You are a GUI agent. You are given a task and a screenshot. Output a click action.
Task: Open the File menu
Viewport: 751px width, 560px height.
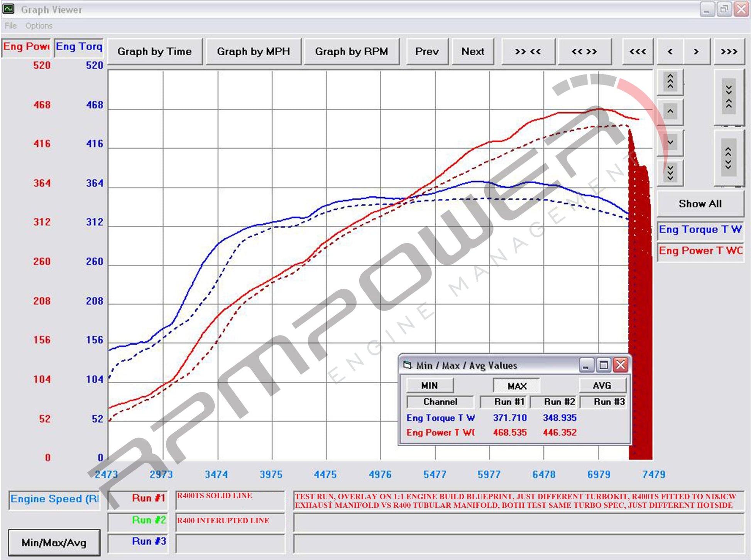click(x=10, y=26)
